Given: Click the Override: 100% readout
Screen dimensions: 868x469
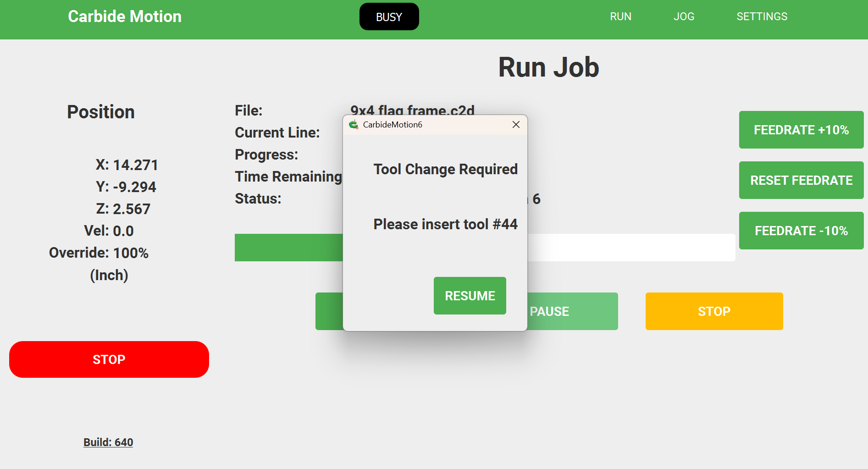Looking at the screenshot, I should (x=99, y=253).
